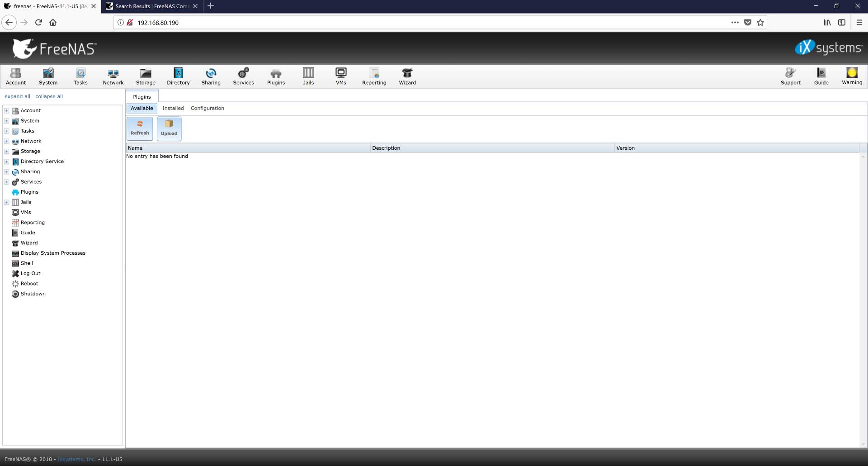Launch the Wizard from the toolbar
Viewport: 868px width, 466px height.
point(407,76)
